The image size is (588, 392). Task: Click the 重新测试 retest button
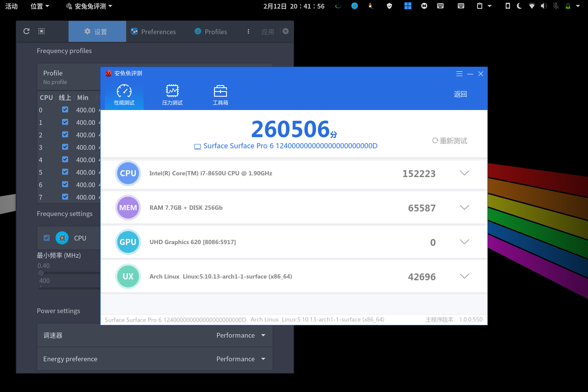tap(450, 141)
